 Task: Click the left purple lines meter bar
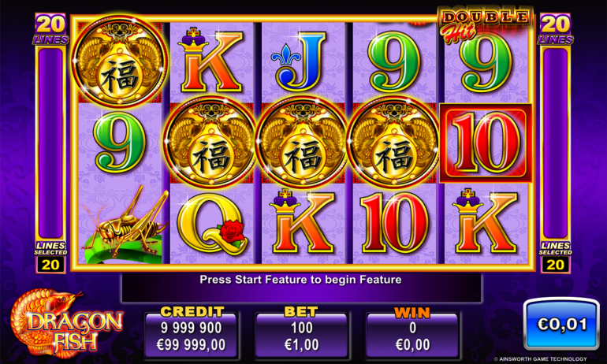point(50,143)
